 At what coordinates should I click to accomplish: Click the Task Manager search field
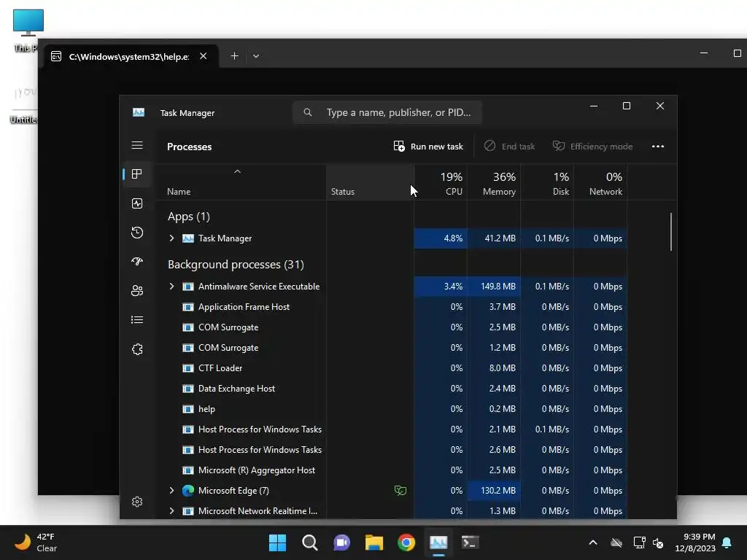tap(387, 112)
